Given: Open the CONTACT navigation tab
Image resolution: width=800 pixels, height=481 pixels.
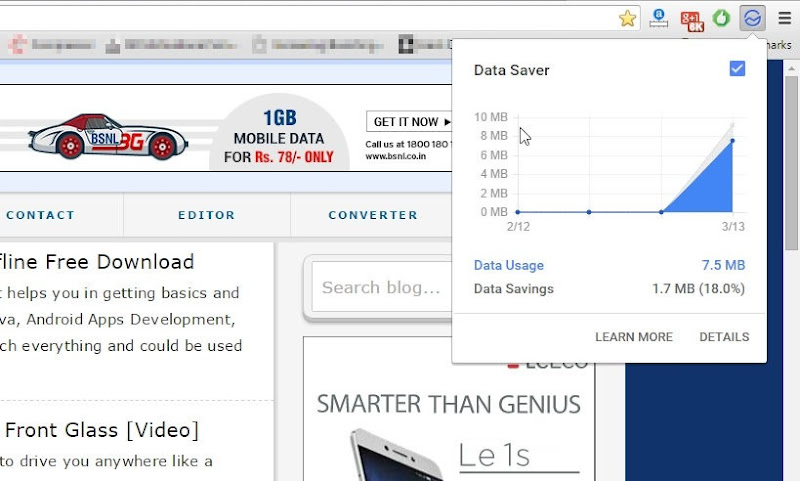Looking at the screenshot, I should click(40, 215).
